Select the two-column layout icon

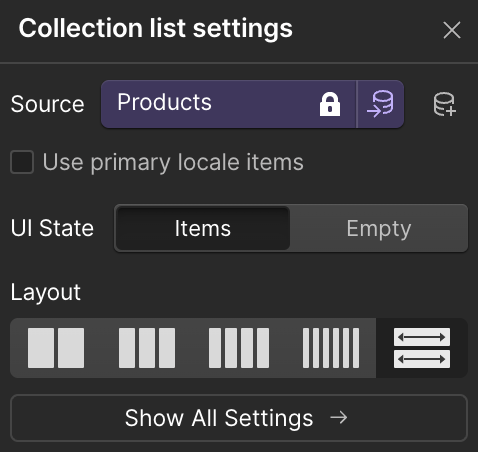point(56,348)
